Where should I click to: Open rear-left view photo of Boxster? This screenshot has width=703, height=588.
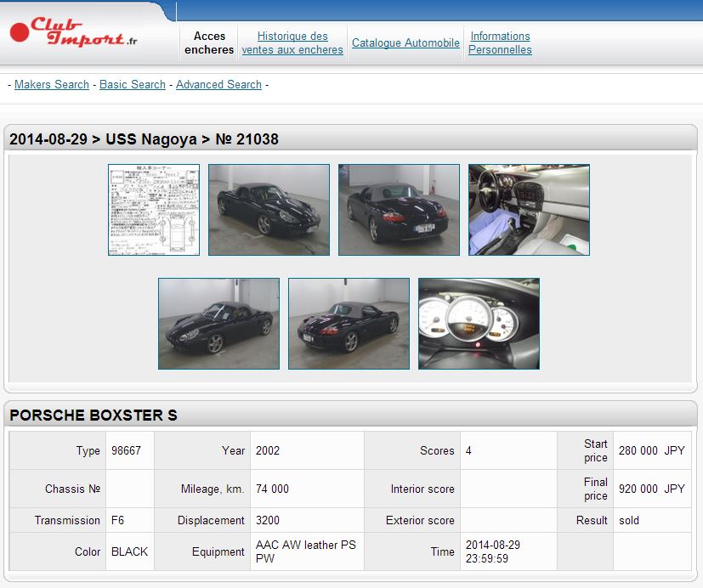[349, 324]
